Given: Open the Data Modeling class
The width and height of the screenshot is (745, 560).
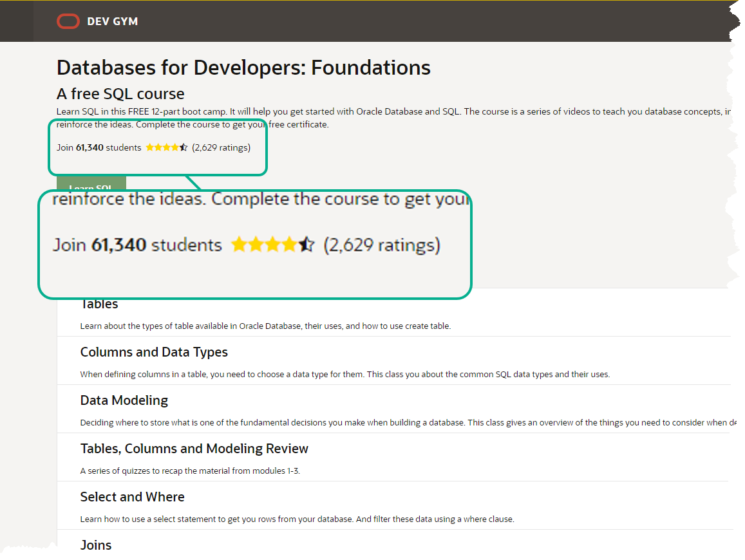Looking at the screenshot, I should click(124, 400).
